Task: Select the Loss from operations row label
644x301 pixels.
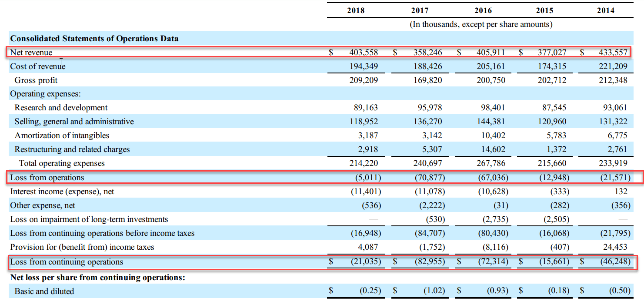Action: point(47,178)
